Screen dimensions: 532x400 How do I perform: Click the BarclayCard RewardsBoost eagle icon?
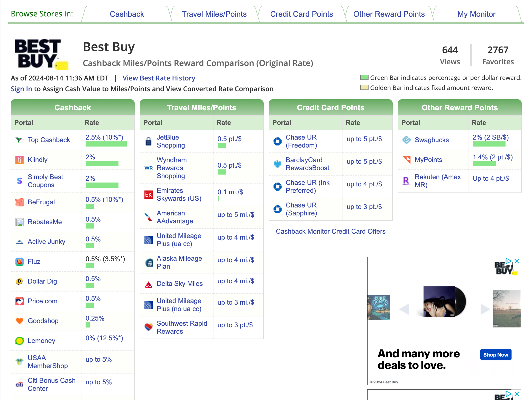click(x=277, y=164)
